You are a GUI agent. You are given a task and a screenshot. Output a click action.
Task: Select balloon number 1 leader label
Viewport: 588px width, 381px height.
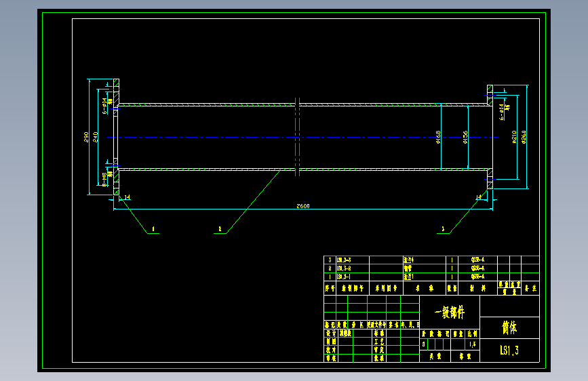pos(153,228)
